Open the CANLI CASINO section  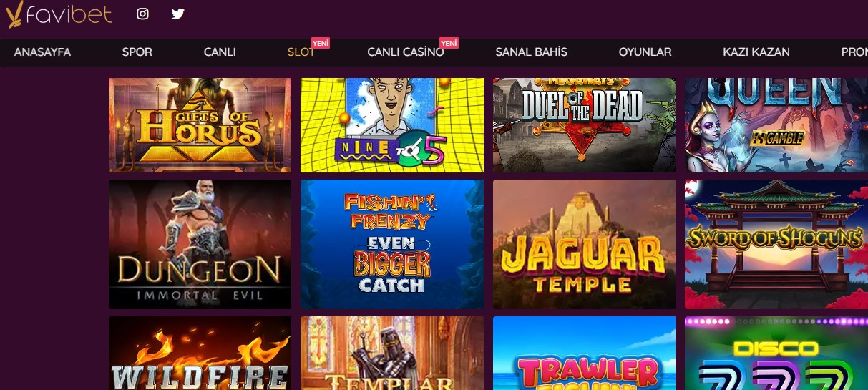pyautogui.click(x=406, y=52)
